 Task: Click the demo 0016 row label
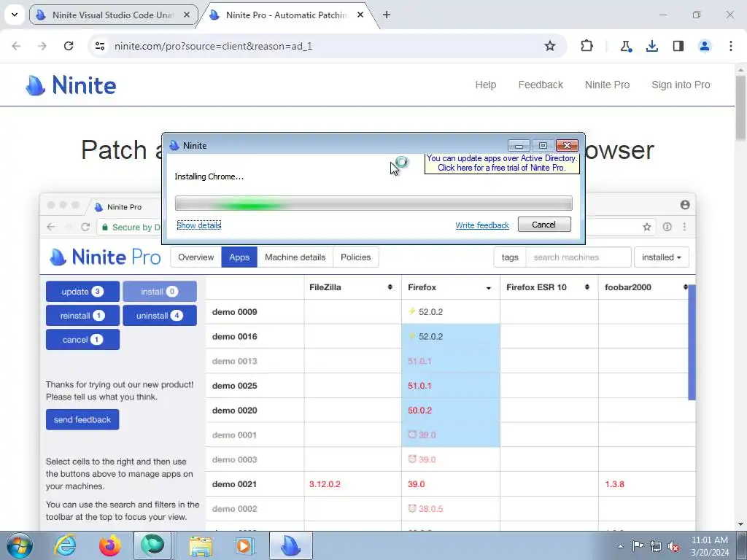234,337
